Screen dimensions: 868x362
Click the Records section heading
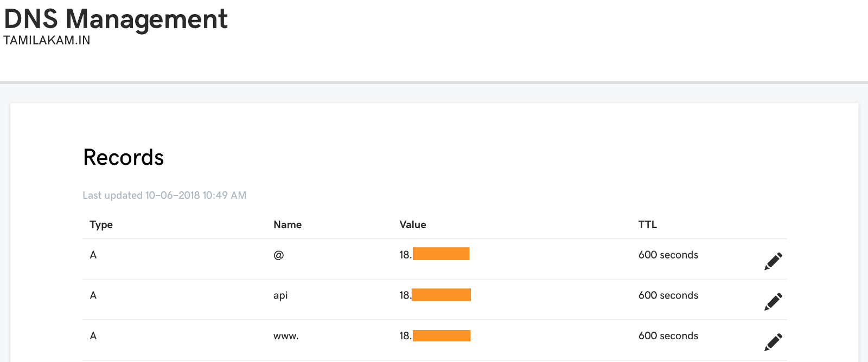click(123, 158)
